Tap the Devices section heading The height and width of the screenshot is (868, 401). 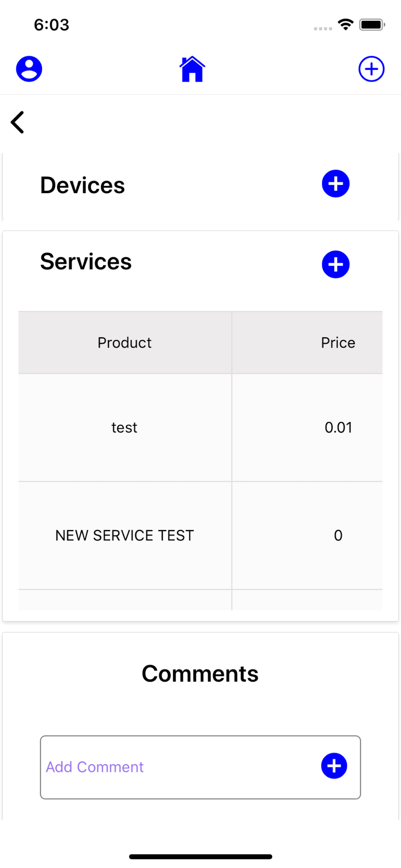pyautogui.click(x=82, y=185)
